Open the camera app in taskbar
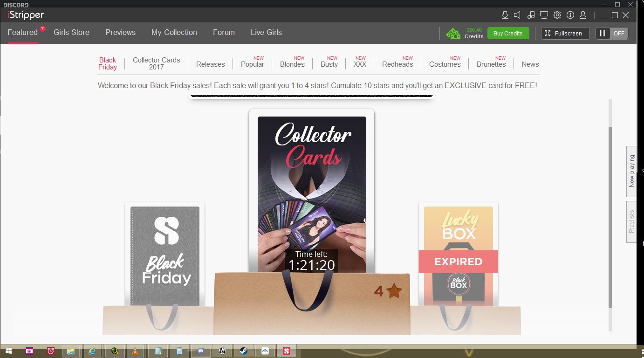Image resolution: width=644 pixels, height=358 pixels. (x=29, y=351)
